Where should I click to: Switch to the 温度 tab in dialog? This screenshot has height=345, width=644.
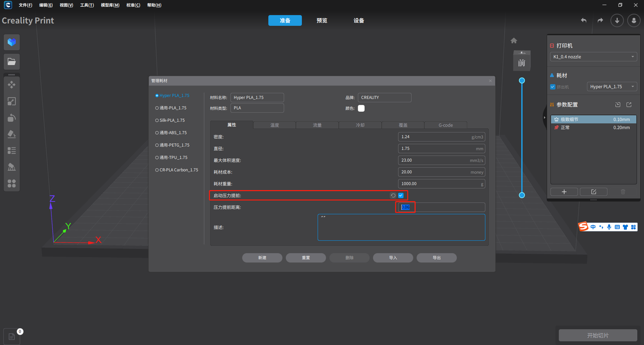click(275, 125)
